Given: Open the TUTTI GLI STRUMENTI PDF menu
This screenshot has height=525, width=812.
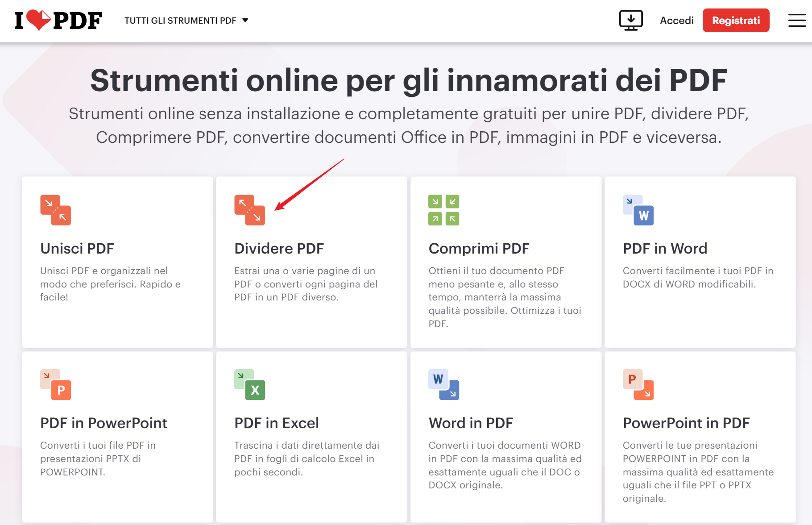Looking at the screenshot, I should coord(181,20).
